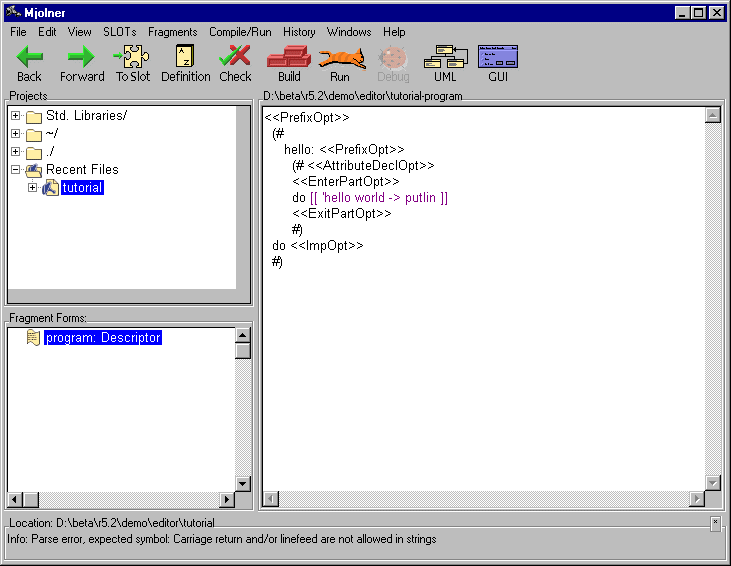Image resolution: width=731 pixels, height=566 pixels.
Task: Select the To Slot puzzle icon
Action: pos(133,58)
